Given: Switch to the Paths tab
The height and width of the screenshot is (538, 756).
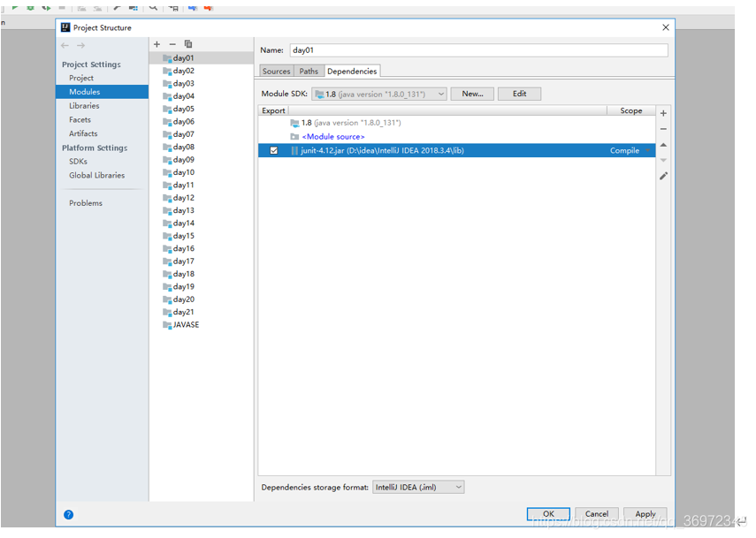Looking at the screenshot, I should point(309,72).
